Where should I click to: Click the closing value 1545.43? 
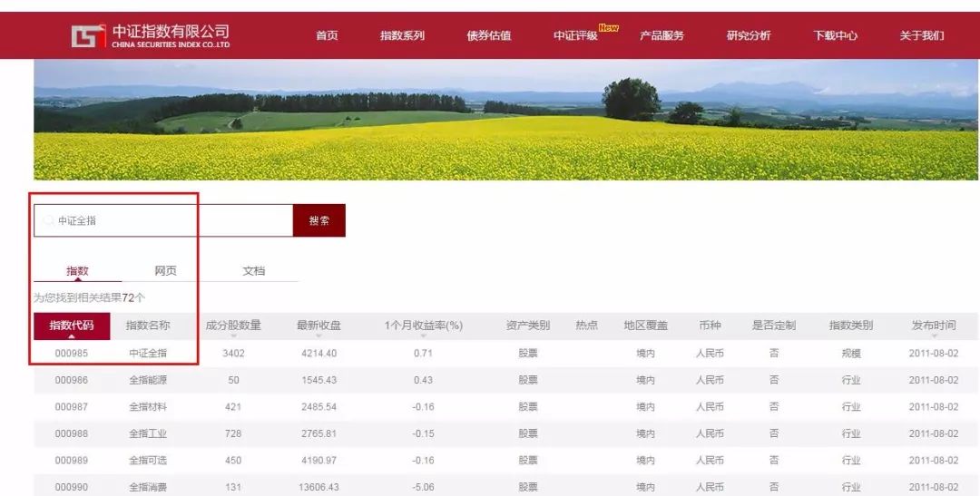(x=318, y=380)
